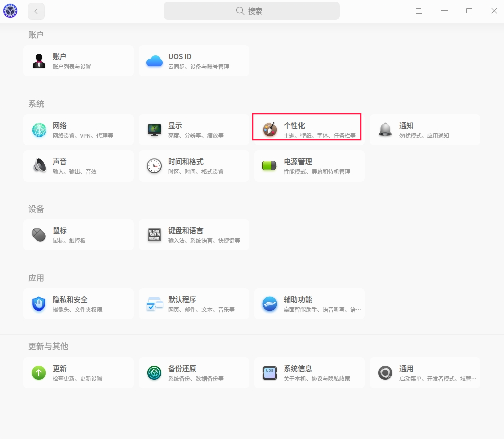The width and height of the screenshot is (504, 439).
Task: Click the 亮度、分辨率、缩放等 text
Action: (196, 136)
